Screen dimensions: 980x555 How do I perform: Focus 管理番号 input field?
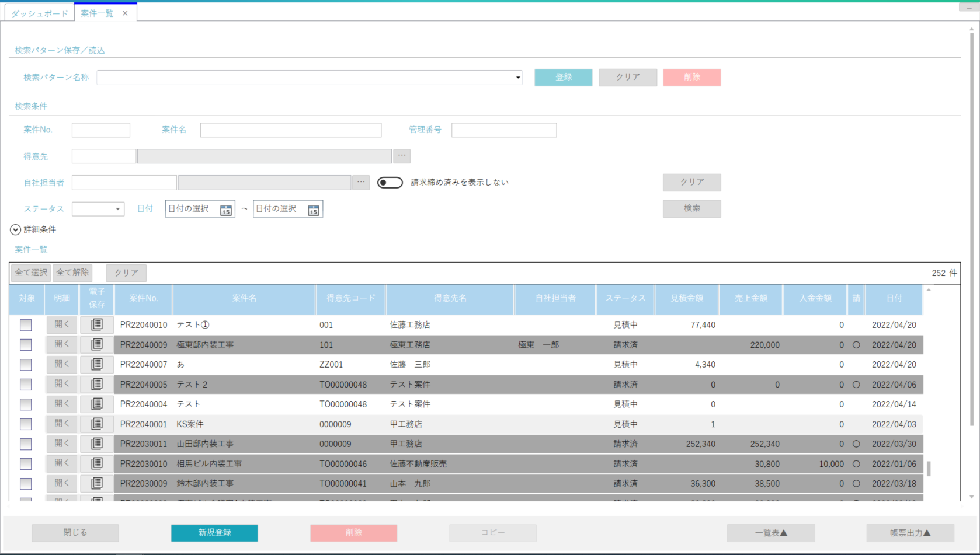pos(504,130)
